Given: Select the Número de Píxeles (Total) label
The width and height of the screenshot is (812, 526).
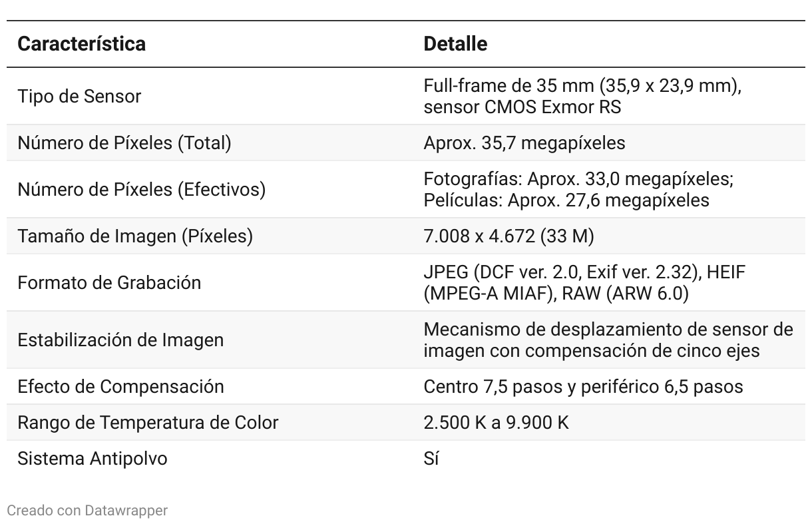Looking at the screenshot, I should pyautogui.click(x=124, y=142).
